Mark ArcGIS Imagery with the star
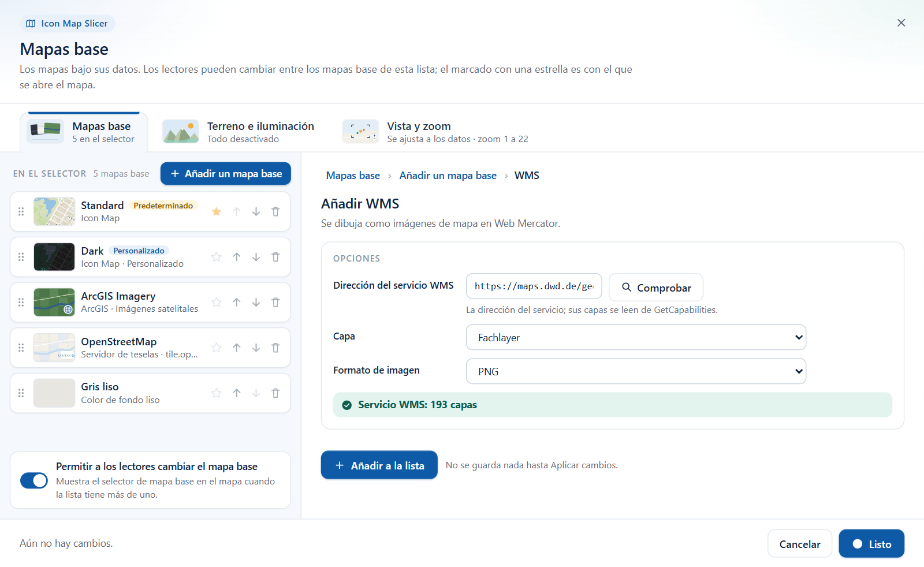Screen dimensions: 924x567 217,302
